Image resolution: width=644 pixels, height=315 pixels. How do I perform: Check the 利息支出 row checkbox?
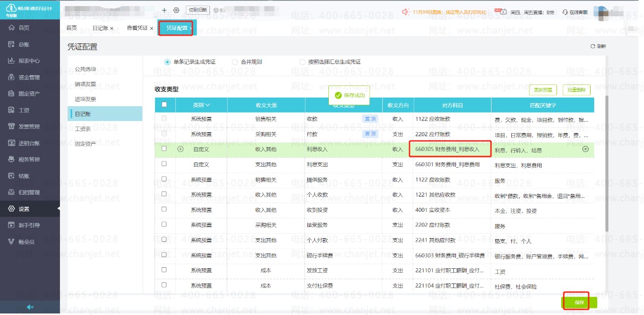click(x=164, y=164)
